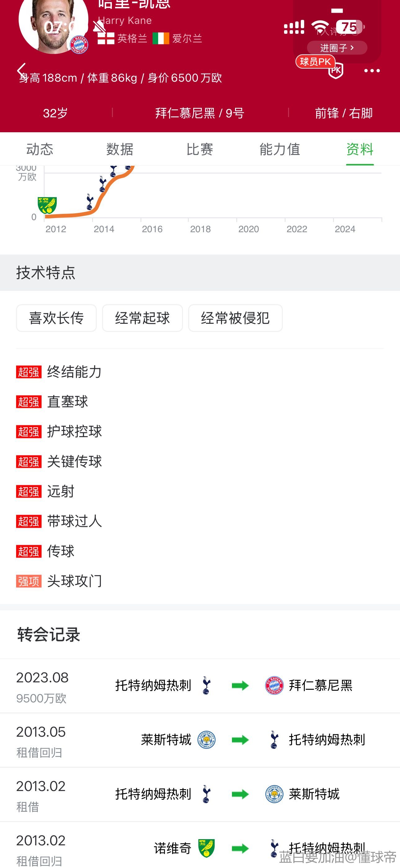Tap the 2014 Tottenham marker on value chart
400x868 pixels.
[90, 201]
